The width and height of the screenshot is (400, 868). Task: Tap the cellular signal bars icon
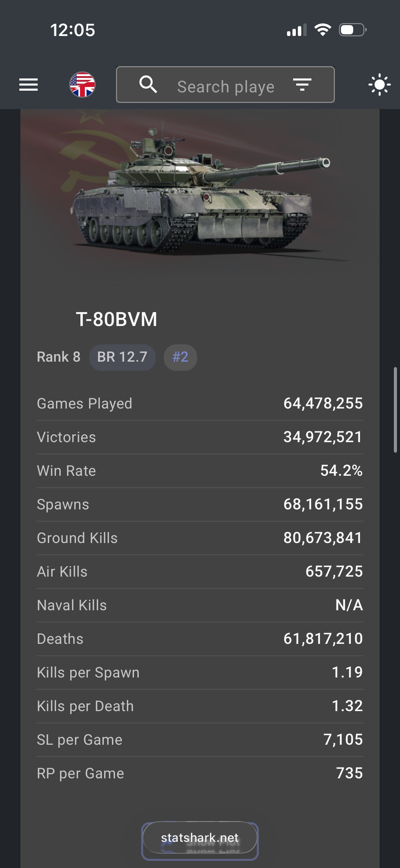[297, 30]
